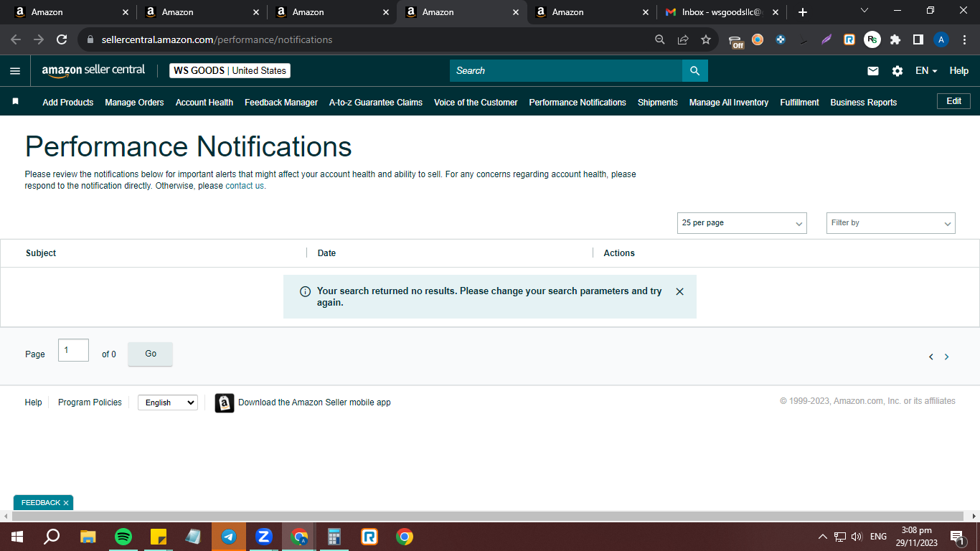Click the purple feather extension icon

click(826, 39)
